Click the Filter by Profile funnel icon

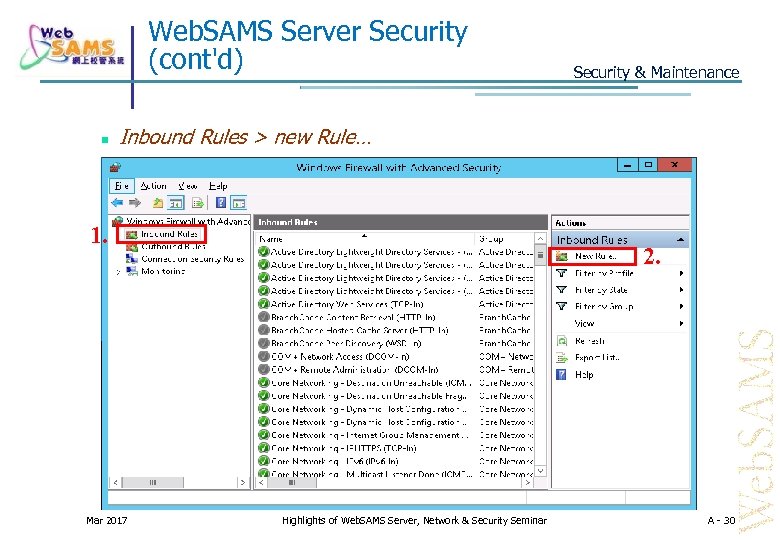tap(562, 273)
